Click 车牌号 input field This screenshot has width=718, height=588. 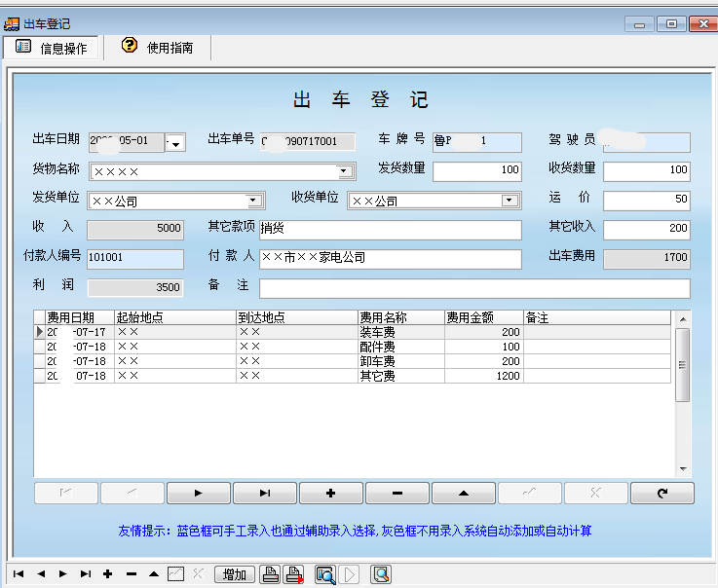point(476,142)
